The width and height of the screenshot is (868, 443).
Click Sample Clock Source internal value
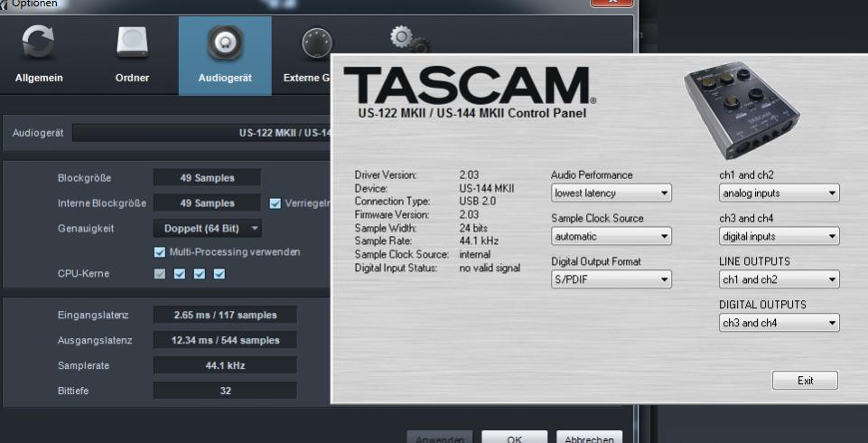pos(474,255)
